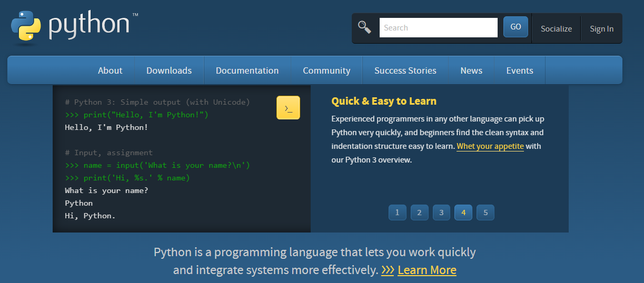Click the output line 'Hi, Python.'

tap(90, 216)
